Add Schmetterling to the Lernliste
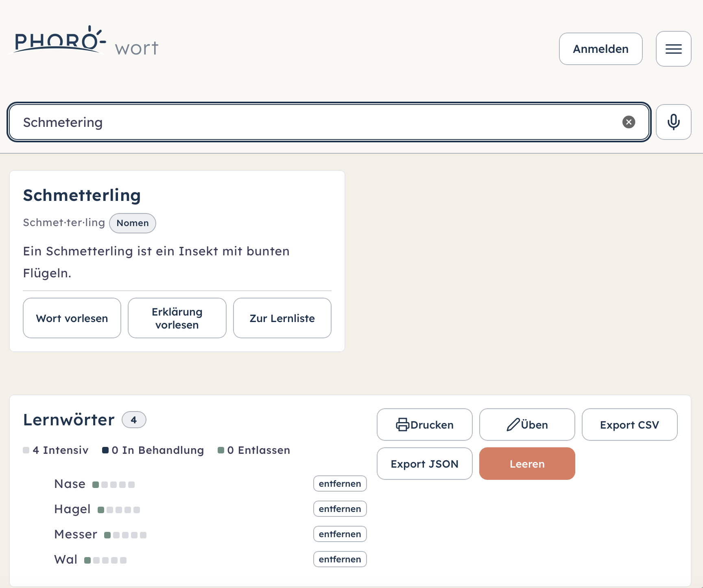The width and height of the screenshot is (703, 588). (x=282, y=318)
